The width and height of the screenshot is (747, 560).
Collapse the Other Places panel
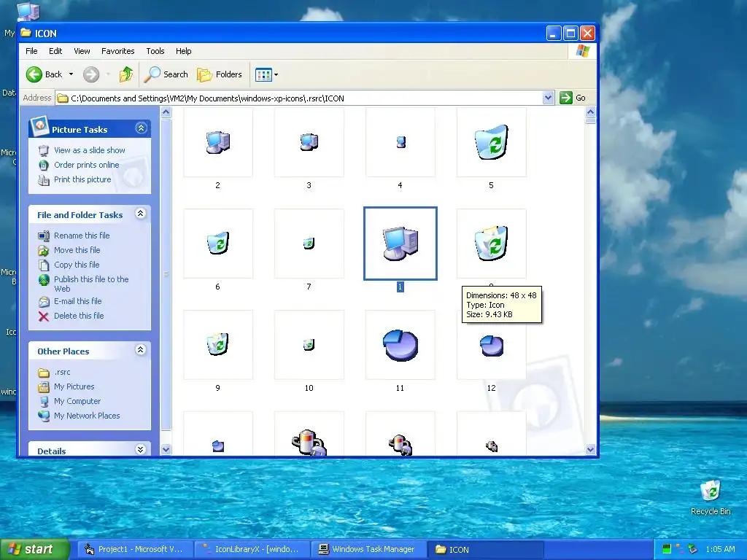[141, 350]
